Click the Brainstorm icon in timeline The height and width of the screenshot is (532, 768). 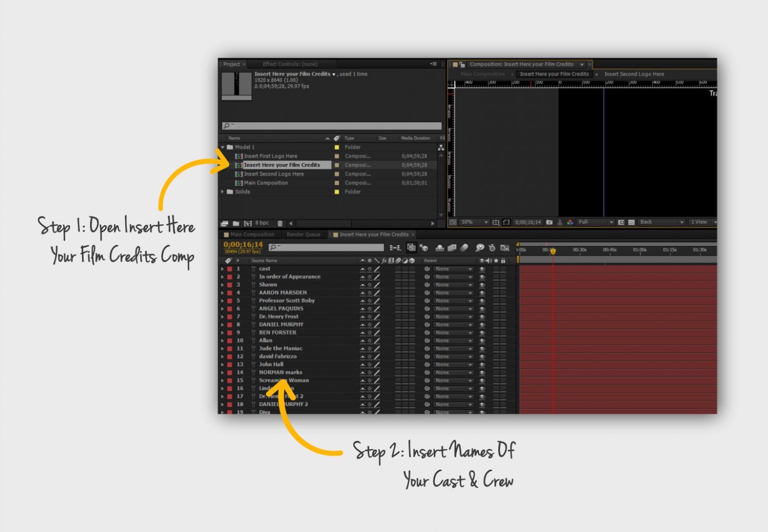(480, 248)
